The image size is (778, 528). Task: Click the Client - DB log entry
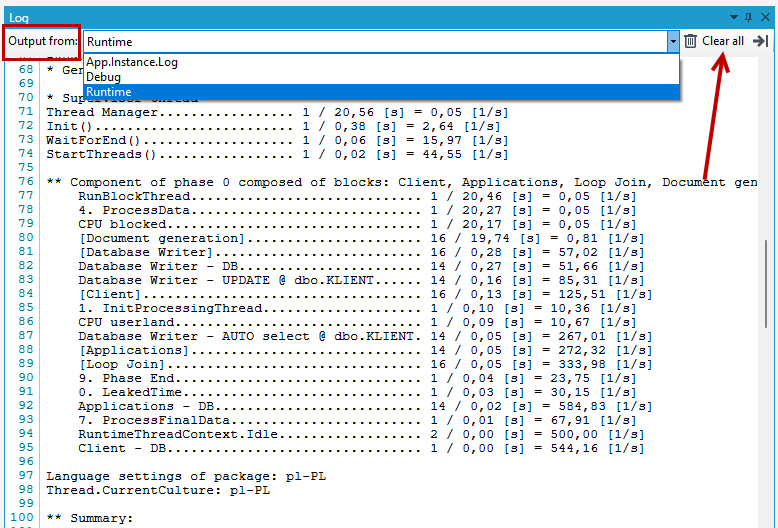coord(361,448)
